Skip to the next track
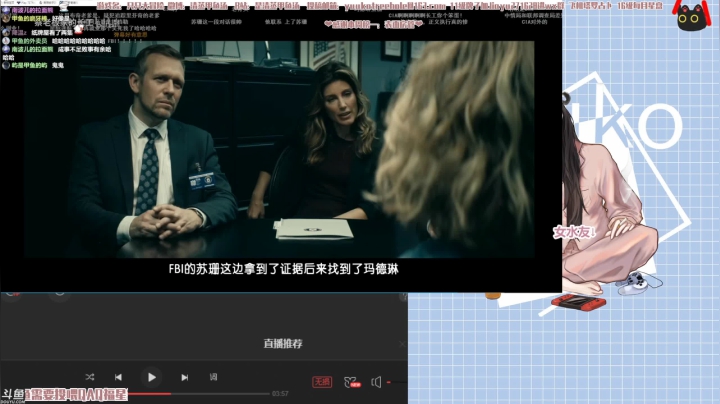720x404 pixels. pyautogui.click(x=185, y=377)
